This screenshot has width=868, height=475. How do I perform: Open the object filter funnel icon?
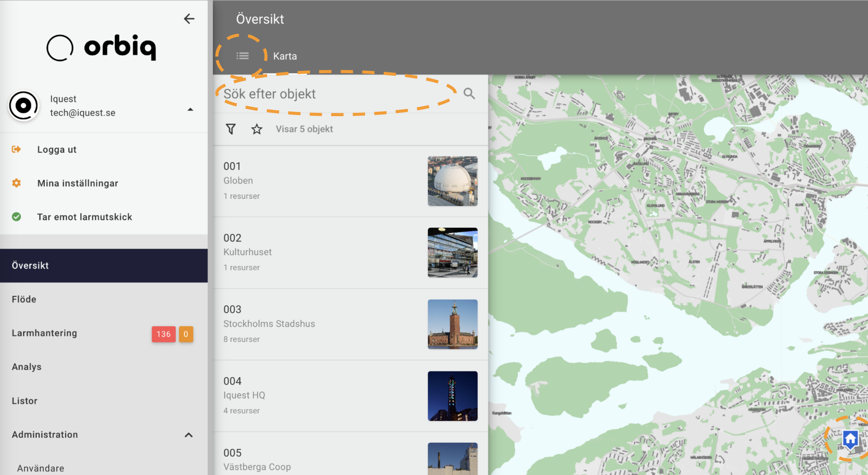click(x=231, y=129)
